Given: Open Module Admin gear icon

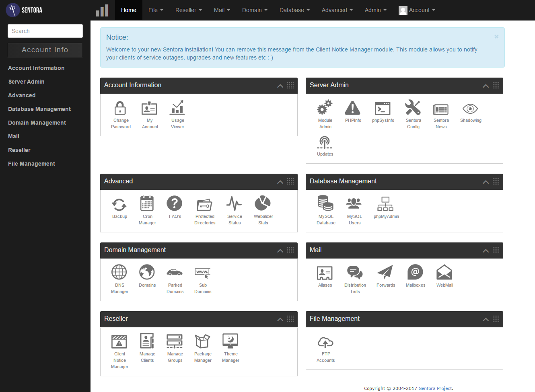Looking at the screenshot, I should [x=325, y=108].
